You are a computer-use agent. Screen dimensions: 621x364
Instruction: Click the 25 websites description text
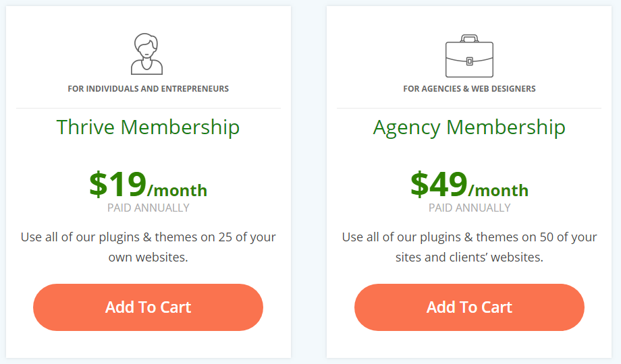click(x=148, y=247)
